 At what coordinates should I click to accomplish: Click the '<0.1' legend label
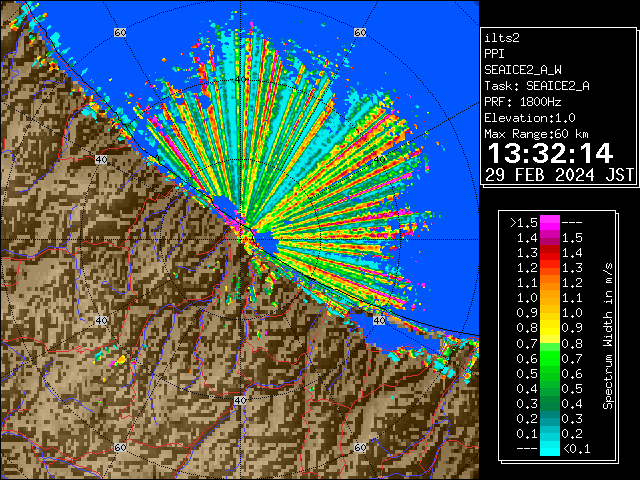(576, 449)
